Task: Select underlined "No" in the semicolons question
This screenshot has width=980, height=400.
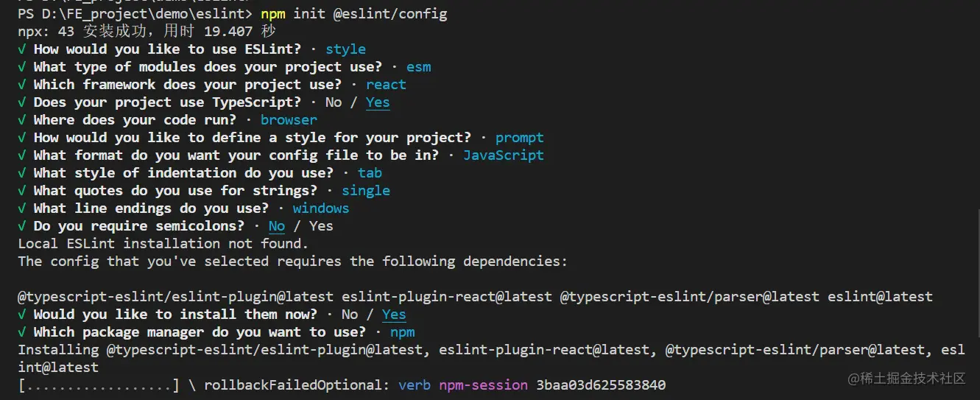Action: pyautogui.click(x=276, y=226)
